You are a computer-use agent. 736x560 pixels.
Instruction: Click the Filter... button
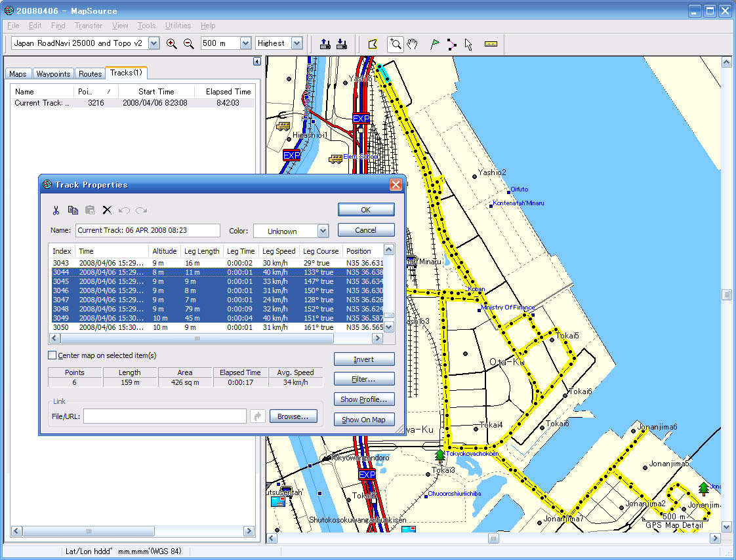364,379
